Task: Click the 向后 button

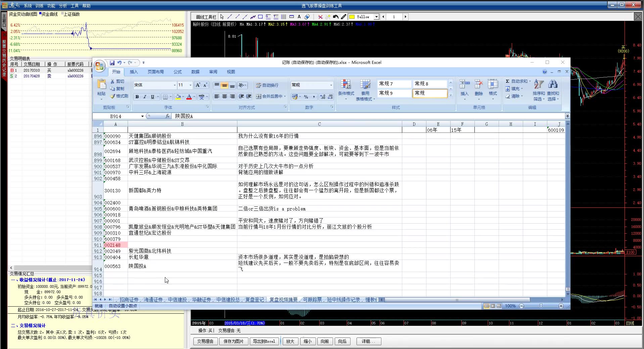Action: [342, 341]
